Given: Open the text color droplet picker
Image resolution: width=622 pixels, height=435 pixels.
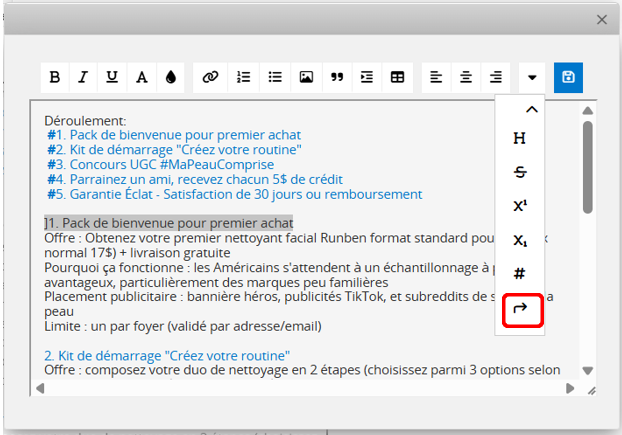Looking at the screenshot, I should click(x=171, y=77).
